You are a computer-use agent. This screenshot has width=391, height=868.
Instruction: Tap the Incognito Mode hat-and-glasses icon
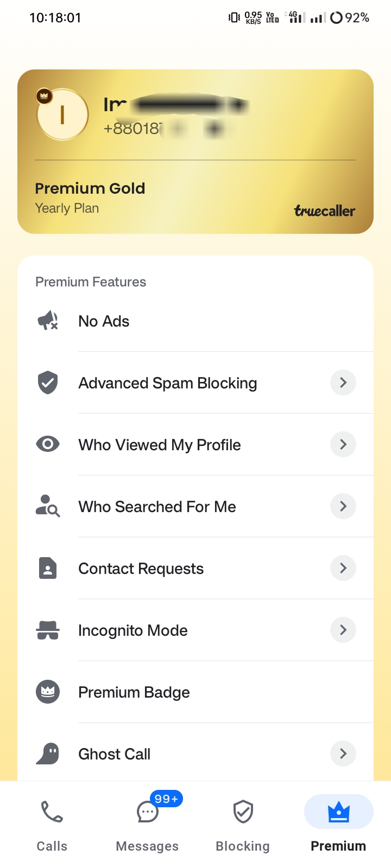[x=48, y=630]
